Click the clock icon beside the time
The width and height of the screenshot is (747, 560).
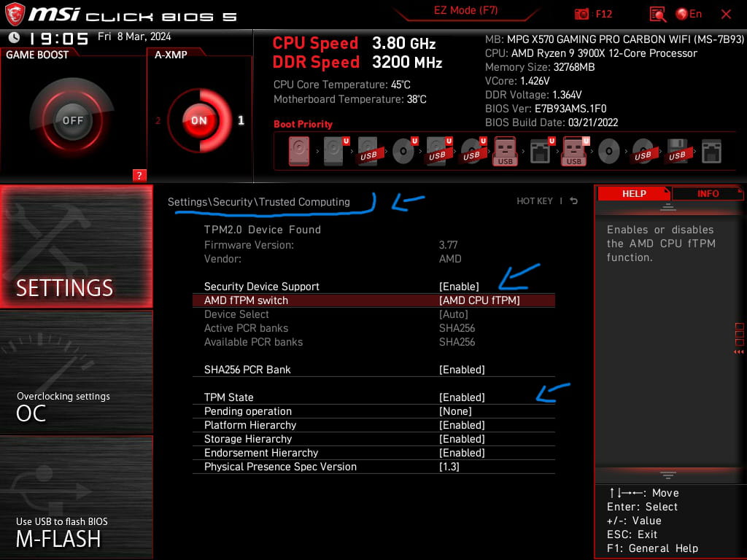15,37
